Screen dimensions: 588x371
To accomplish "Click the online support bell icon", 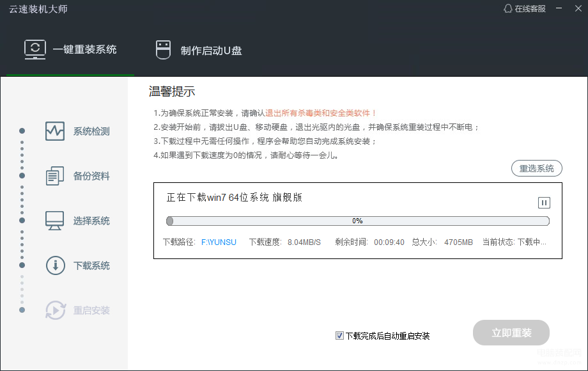I will point(507,8).
